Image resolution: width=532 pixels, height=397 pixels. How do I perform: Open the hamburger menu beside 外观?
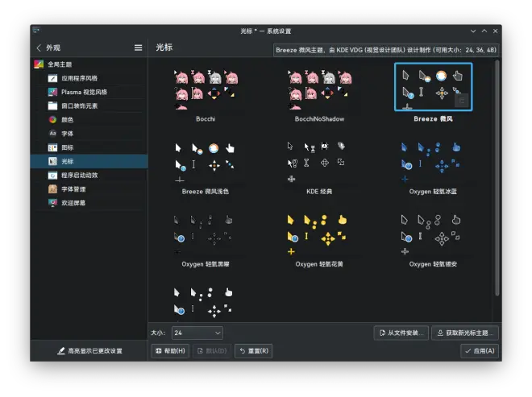(x=139, y=48)
